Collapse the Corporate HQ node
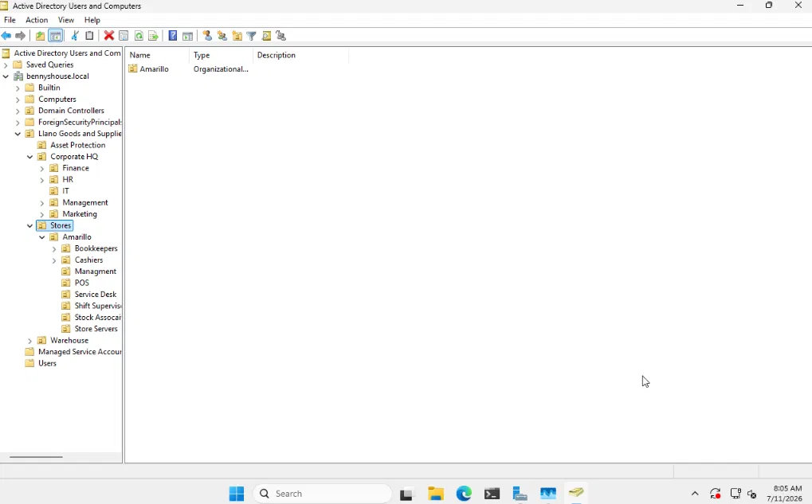The image size is (812, 504). pyautogui.click(x=30, y=157)
